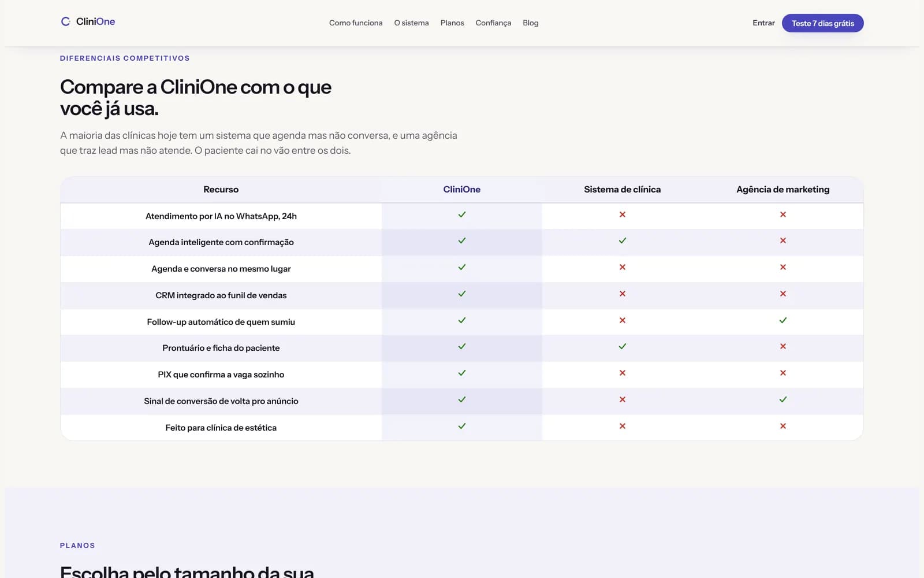Click Sistema de clínica X for Atendimento por IA
This screenshot has height=578, width=924.
623,214
